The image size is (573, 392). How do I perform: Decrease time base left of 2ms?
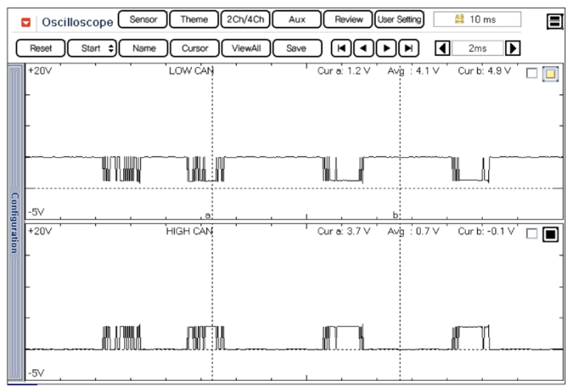tap(442, 49)
